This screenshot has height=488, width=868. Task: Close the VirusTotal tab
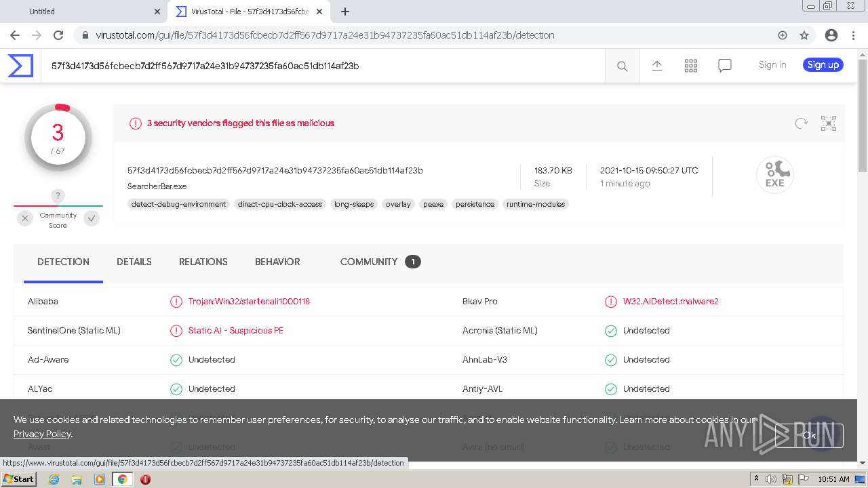coord(320,12)
